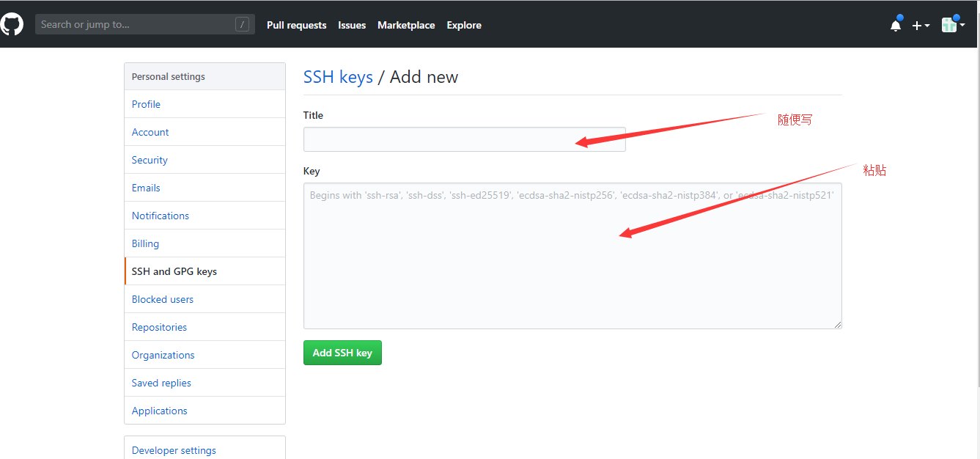Open Saved replies settings
The width and height of the screenshot is (980, 459).
pos(205,383)
